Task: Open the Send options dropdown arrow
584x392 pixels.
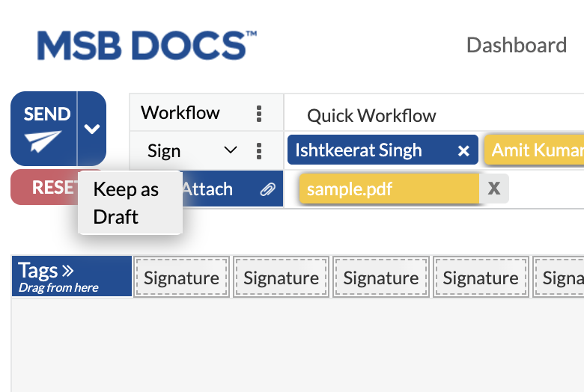Action: 92,129
